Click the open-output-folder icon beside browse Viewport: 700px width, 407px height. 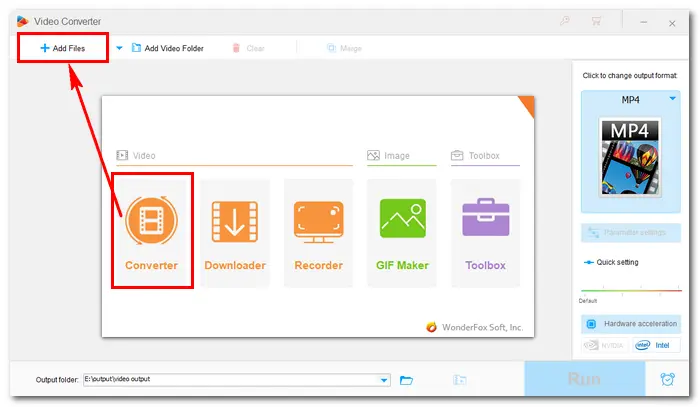459,380
